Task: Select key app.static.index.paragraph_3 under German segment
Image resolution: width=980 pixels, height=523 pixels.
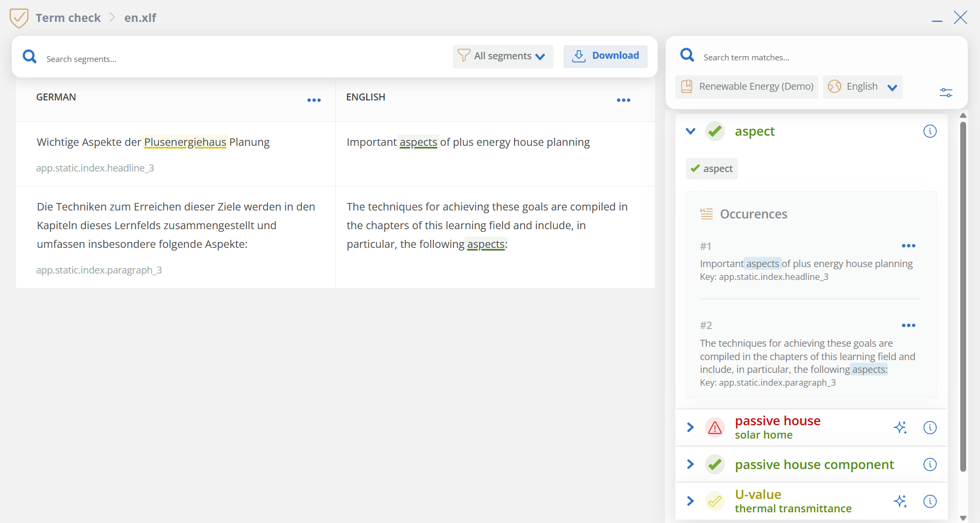Action: click(99, 270)
